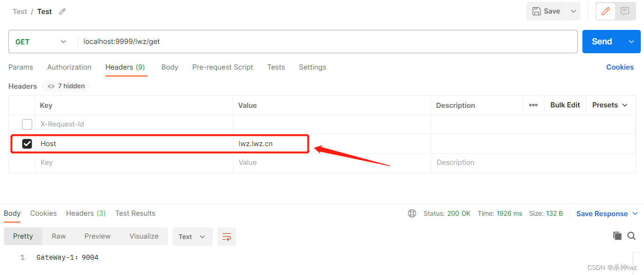Search the response with magnifier icon
Image resolution: width=644 pixels, height=275 pixels.
coord(631,236)
